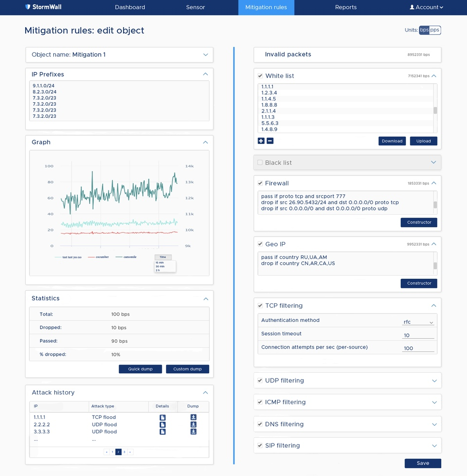Viewport: 467px width, 476px height.
Task: Open details icon for 1.1.1.1 attack
Action: pos(163,417)
